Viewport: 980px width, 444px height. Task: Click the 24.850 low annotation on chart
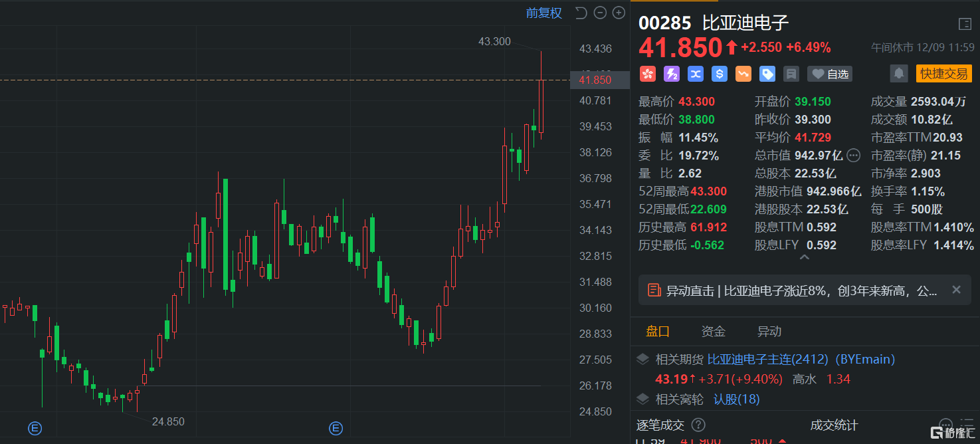[x=168, y=421]
